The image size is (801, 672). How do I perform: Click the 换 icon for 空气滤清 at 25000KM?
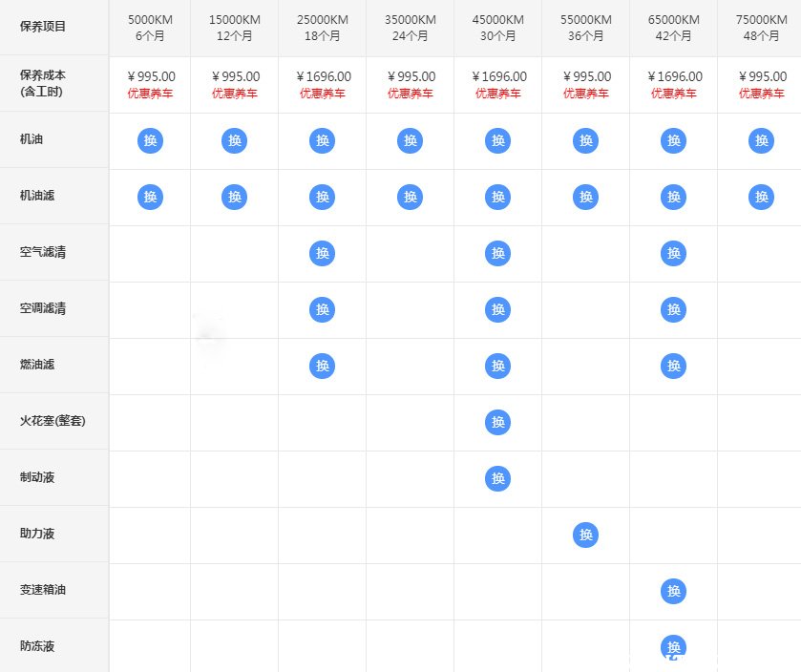323,253
